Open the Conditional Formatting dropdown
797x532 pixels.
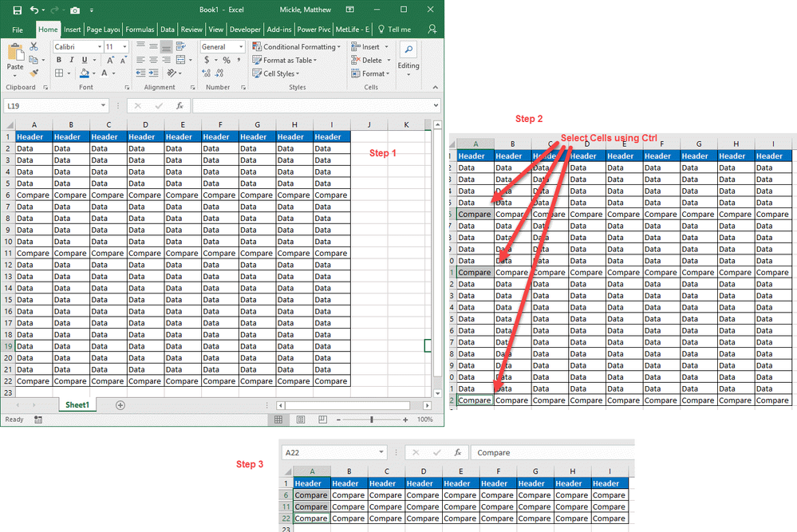click(x=296, y=47)
